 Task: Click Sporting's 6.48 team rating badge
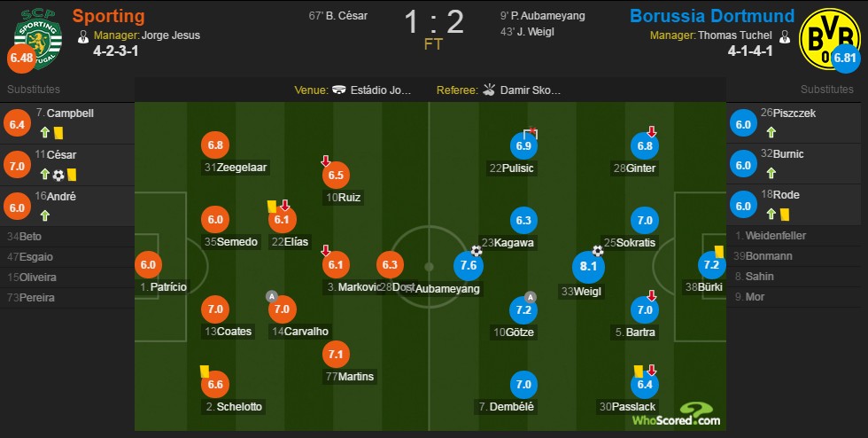[x=21, y=58]
